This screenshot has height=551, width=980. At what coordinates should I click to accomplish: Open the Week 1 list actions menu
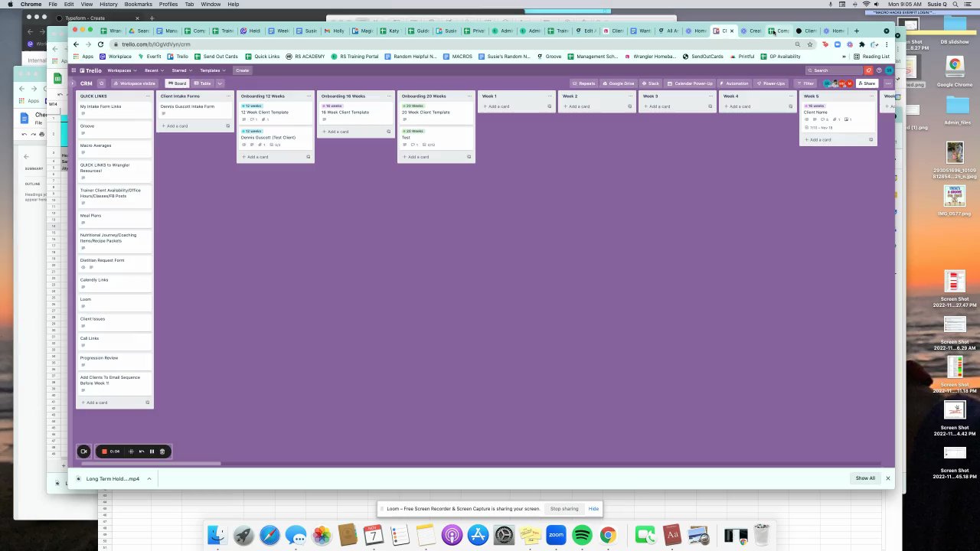[x=550, y=96]
